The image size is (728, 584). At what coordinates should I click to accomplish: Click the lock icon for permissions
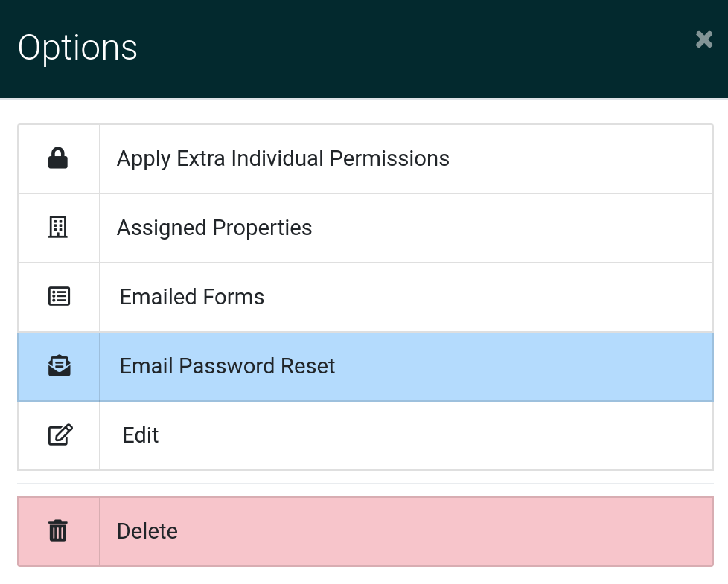click(x=58, y=158)
